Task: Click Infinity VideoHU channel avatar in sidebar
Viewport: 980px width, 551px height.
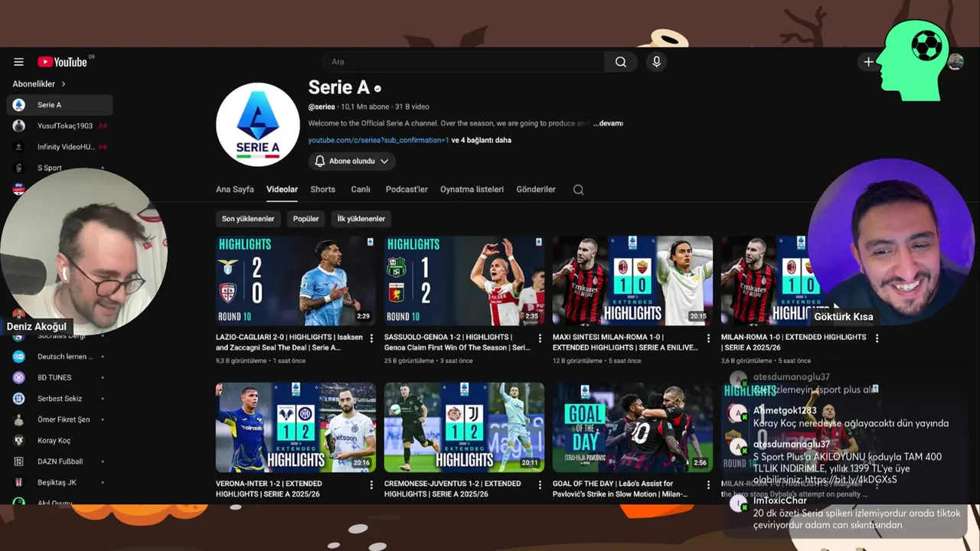Action: [19, 147]
